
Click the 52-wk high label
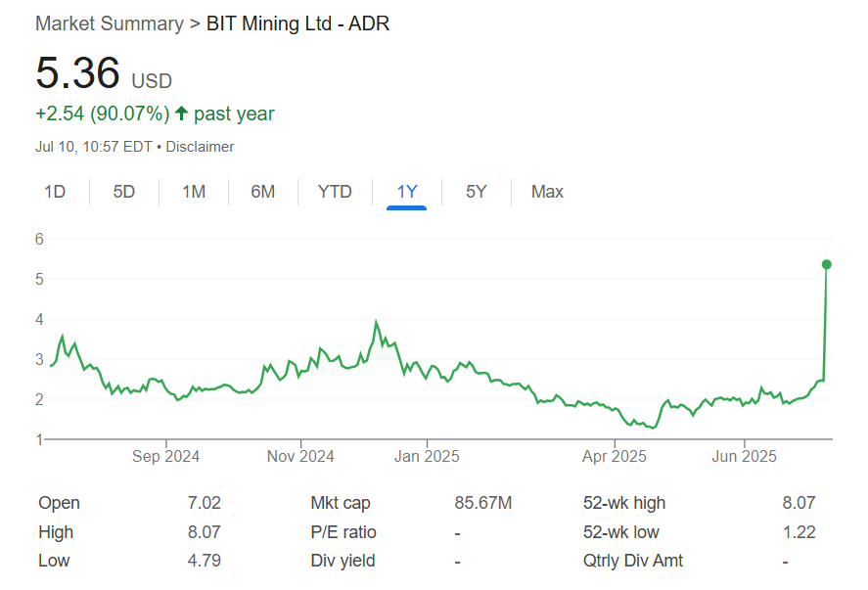[x=624, y=503]
